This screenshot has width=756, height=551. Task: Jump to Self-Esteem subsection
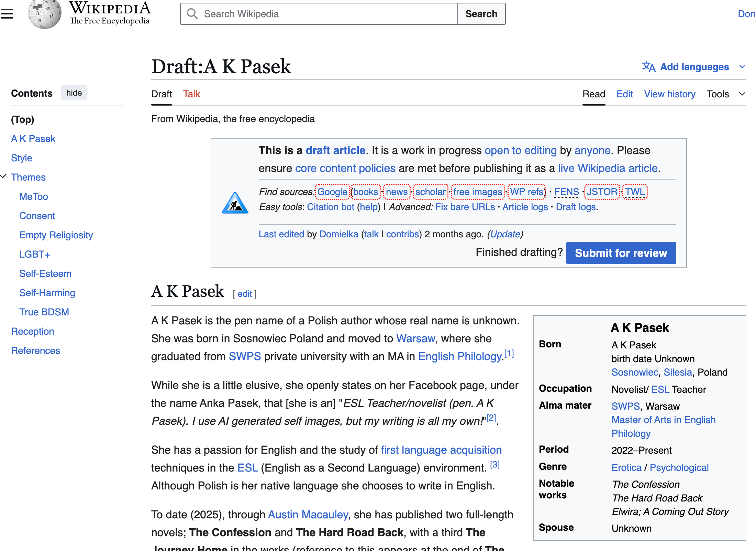[x=45, y=273]
